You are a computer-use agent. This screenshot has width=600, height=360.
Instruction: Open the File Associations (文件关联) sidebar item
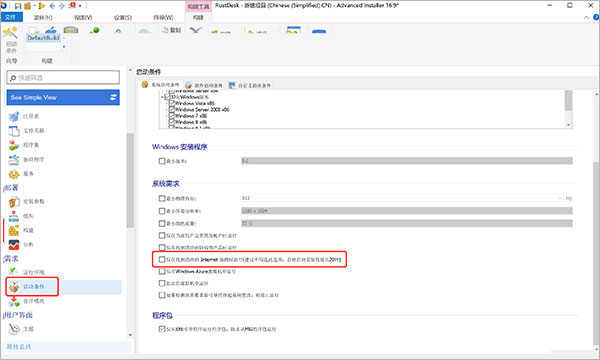pyautogui.click(x=26, y=131)
